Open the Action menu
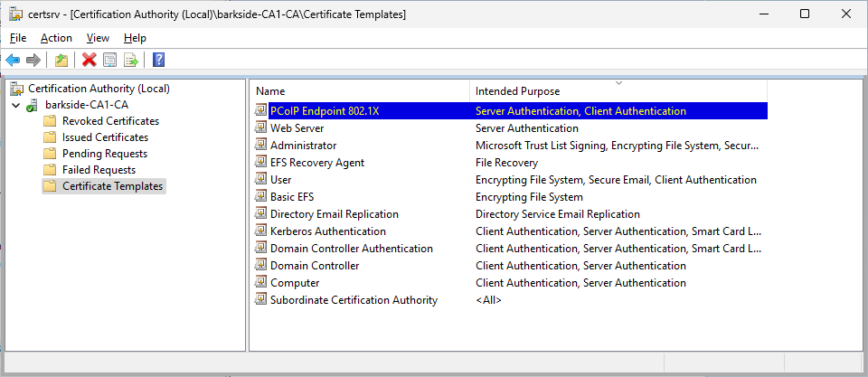 point(56,38)
